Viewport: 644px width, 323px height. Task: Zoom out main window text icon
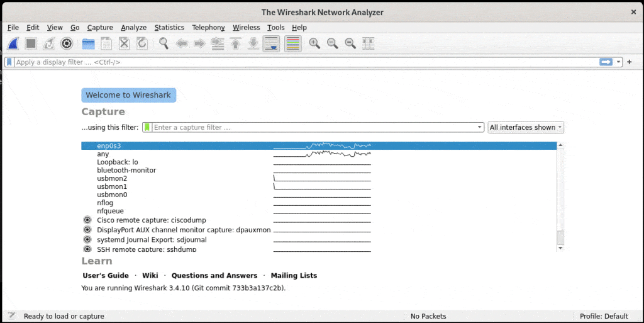[x=332, y=43]
